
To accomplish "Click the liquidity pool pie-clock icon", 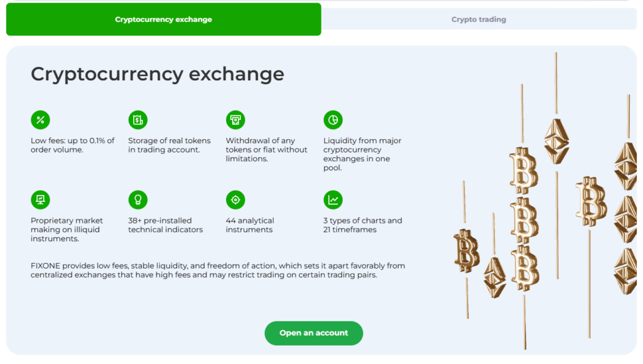I will tap(333, 120).
